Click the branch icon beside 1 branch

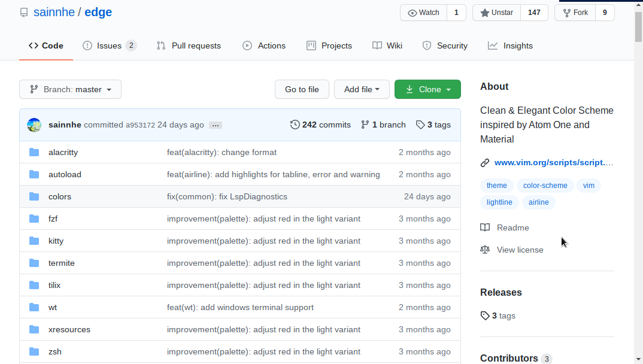click(x=365, y=125)
